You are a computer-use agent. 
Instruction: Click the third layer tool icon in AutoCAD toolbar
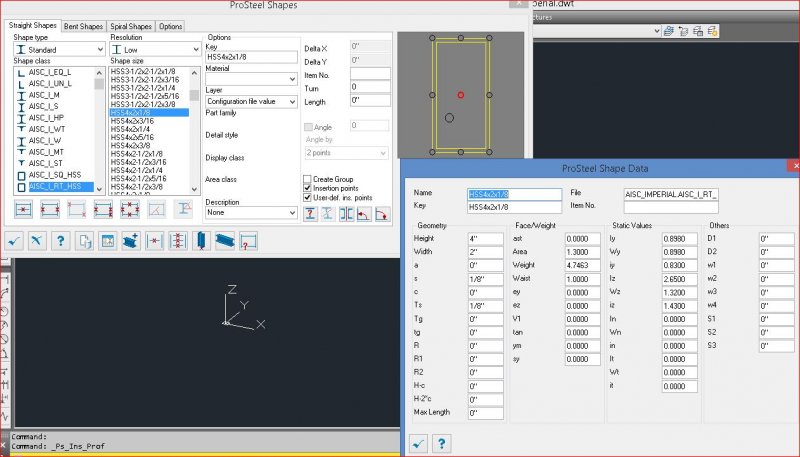pyautogui.click(x=698, y=31)
